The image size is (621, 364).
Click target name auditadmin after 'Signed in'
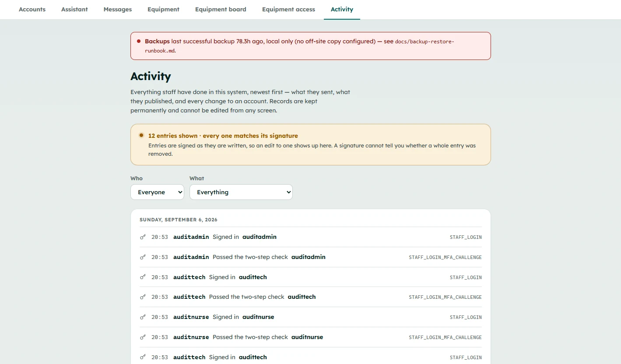[260, 237]
